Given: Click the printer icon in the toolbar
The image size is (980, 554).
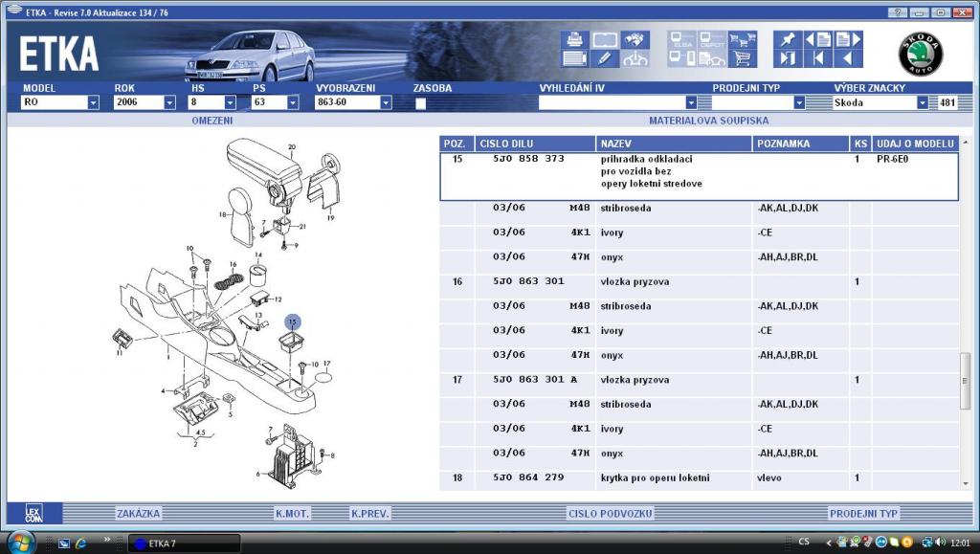Looking at the screenshot, I should pos(574,40).
